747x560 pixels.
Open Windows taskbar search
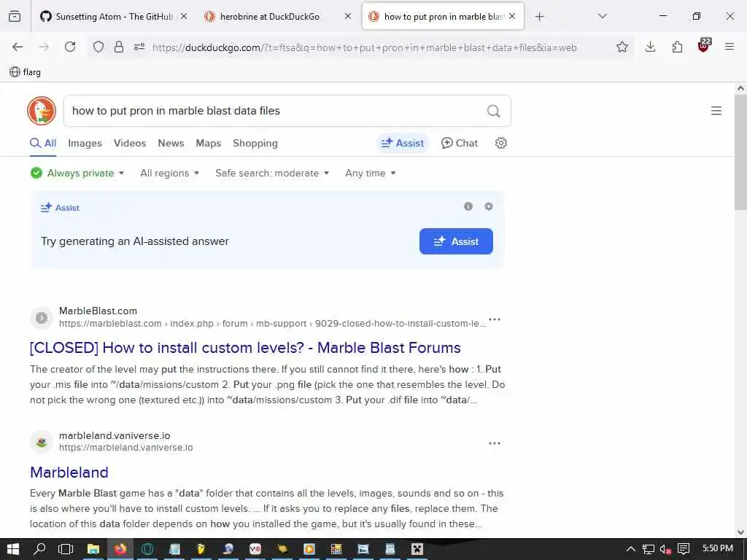pyautogui.click(x=39, y=549)
